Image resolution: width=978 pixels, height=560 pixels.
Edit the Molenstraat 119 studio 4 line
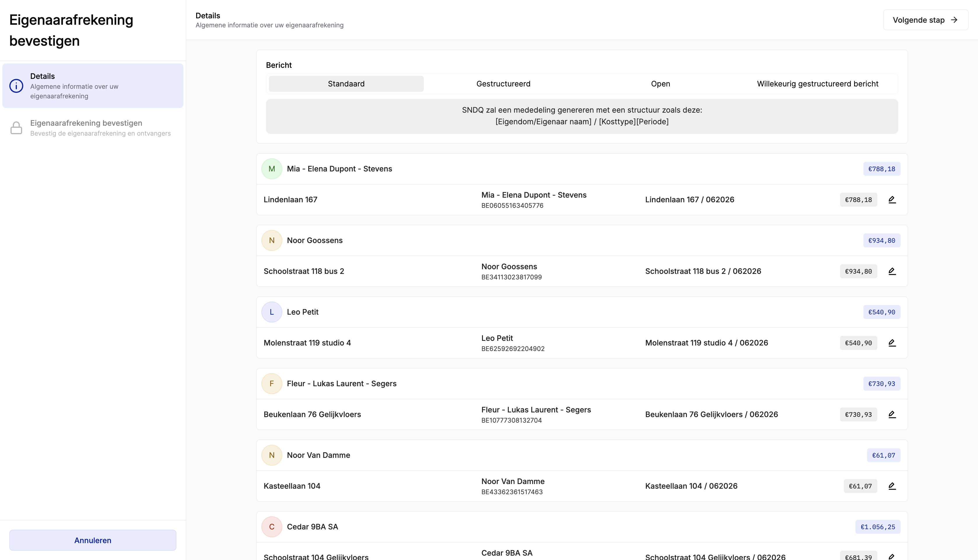[892, 343]
